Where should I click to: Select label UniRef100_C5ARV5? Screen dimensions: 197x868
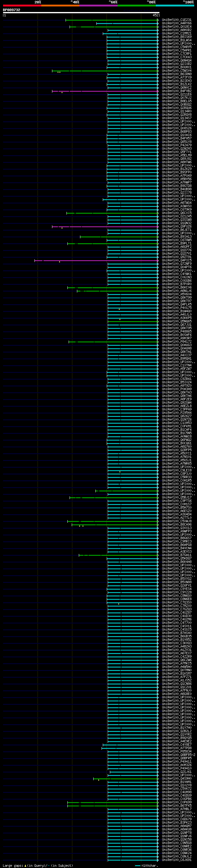point(176,47)
